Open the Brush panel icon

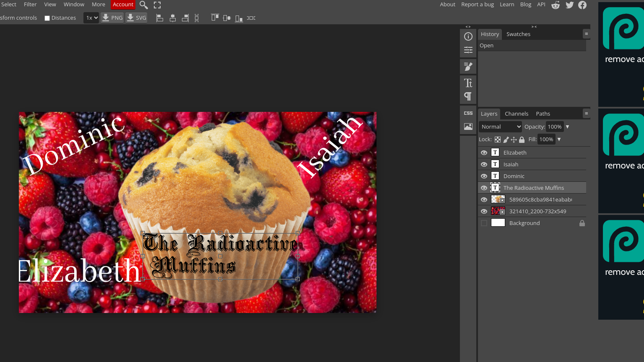[468, 67]
